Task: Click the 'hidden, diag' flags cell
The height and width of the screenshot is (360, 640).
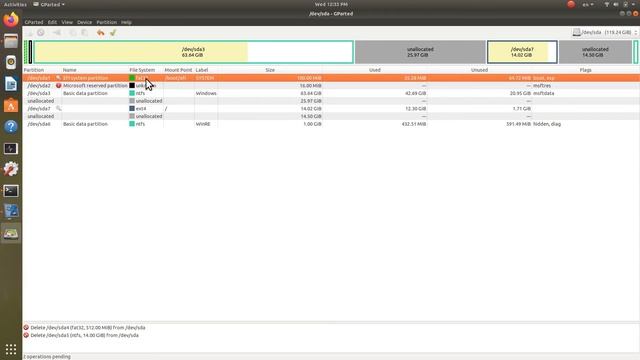Action: (547, 124)
